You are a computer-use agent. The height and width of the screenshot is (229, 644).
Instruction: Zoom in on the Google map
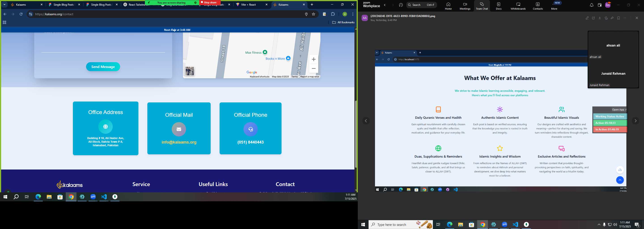[314, 59]
